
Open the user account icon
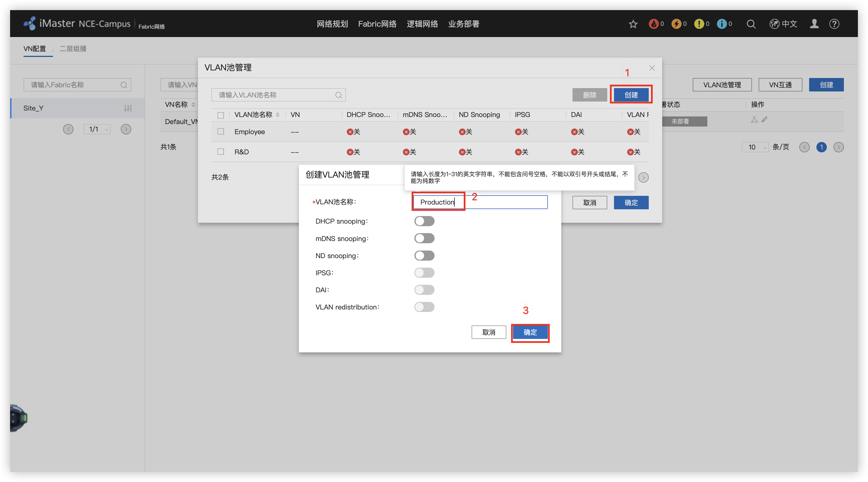[x=814, y=24]
